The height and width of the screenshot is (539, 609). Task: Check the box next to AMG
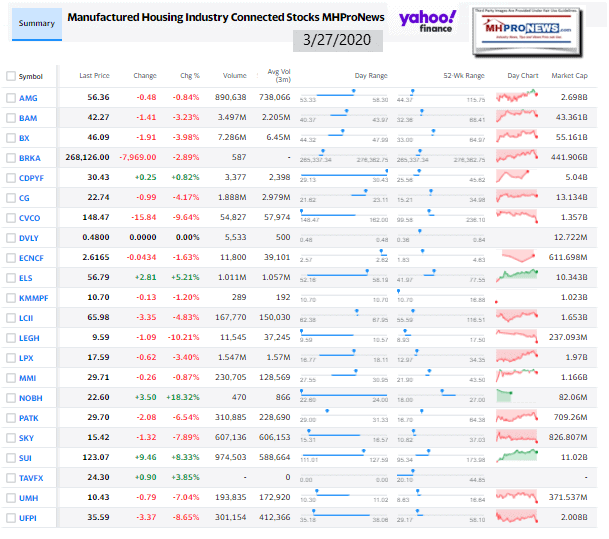click(11, 97)
